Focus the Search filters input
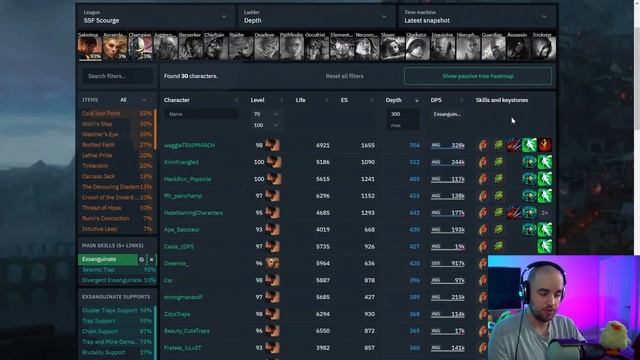This screenshot has width=640, height=360. (x=118, y=76)
